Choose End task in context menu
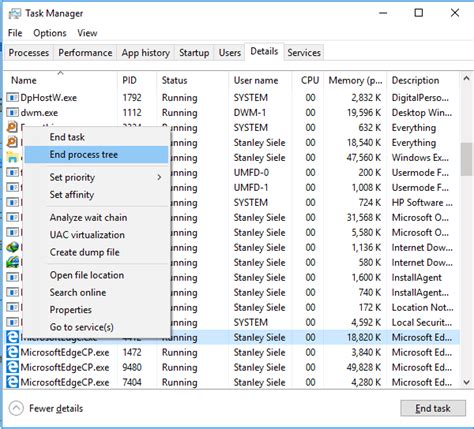Viewport: 474px width, 429px height. (97, 137)
